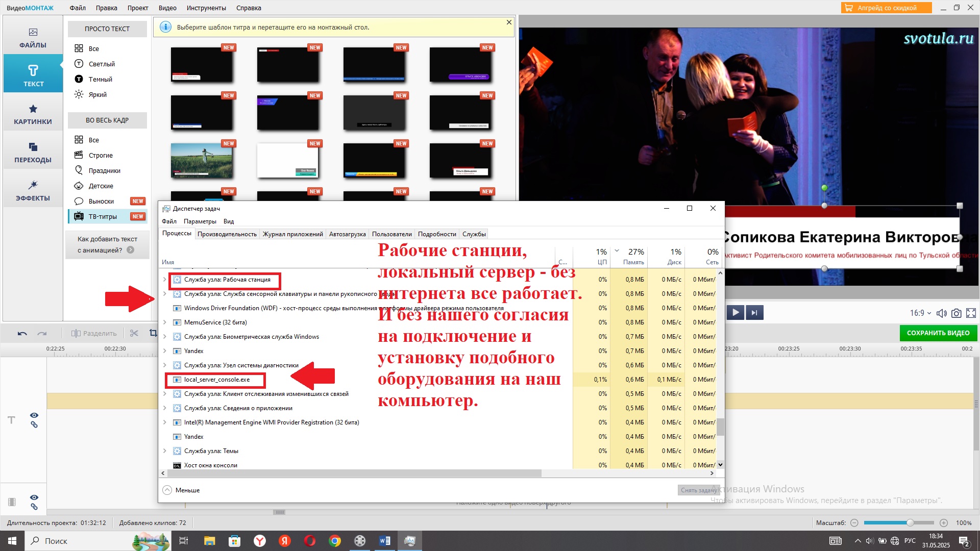The width and height of the screenshot is (980, 551).
Task: Open the 16:9 aspect ratio dropdown
Action: pyautogui.click(x=920, y=313)
